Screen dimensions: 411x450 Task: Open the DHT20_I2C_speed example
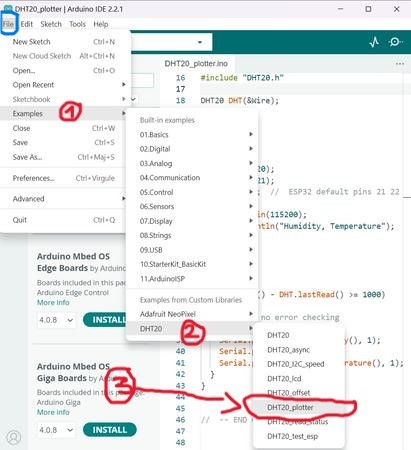click(299, 364)
